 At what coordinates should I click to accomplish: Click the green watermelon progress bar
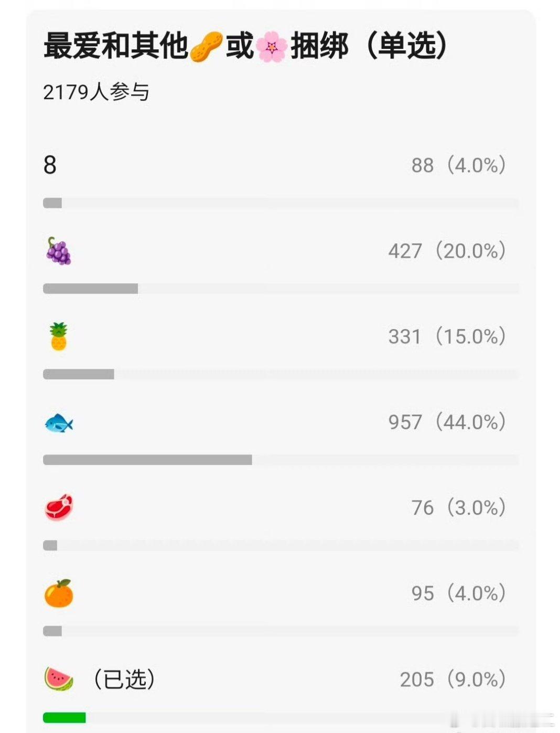coord(64,717)
